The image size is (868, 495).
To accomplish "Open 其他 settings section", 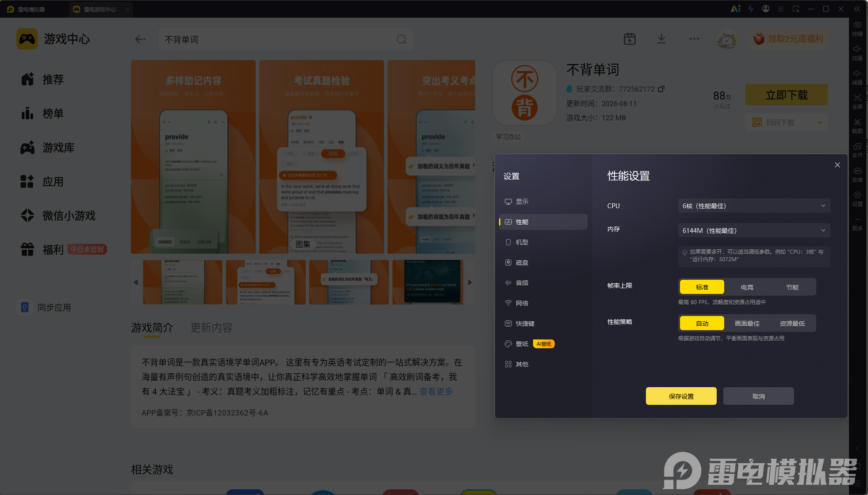I will point(543,364).
